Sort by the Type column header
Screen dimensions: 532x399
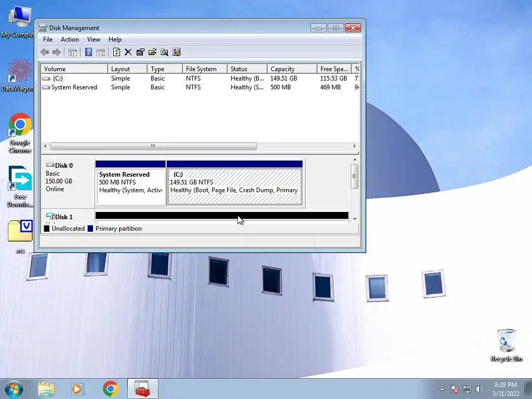click(x=165, y=69)
